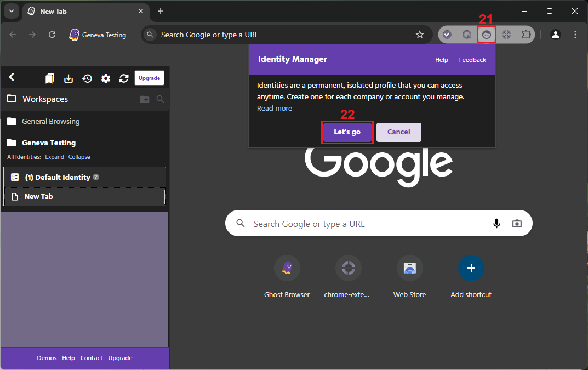The width and height of the screenshot is (588, 370).
Task: Click the Workspaces header label
Action: tap(45, 99)
